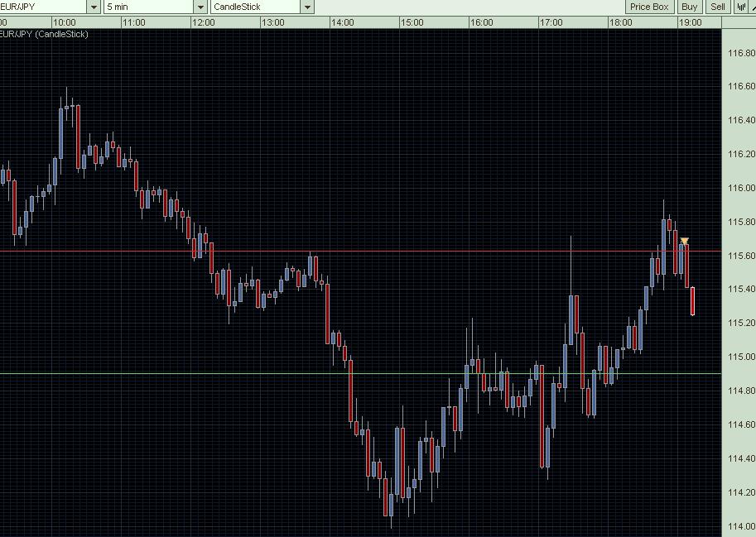Click the 19:00 time axis label
756x537 pixels.
690,22
